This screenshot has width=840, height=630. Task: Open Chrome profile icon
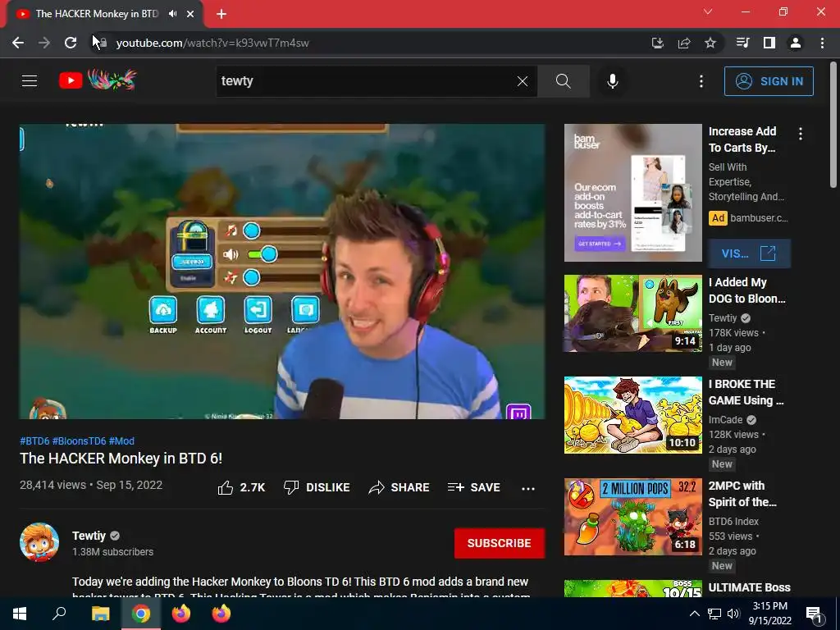[796, 43]
